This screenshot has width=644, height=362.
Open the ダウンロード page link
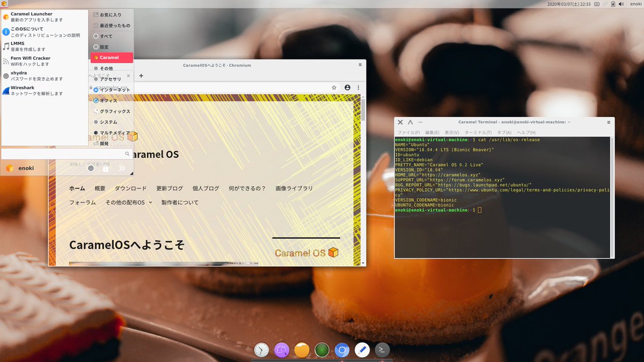pyautogui.click(x=130, y=188)
